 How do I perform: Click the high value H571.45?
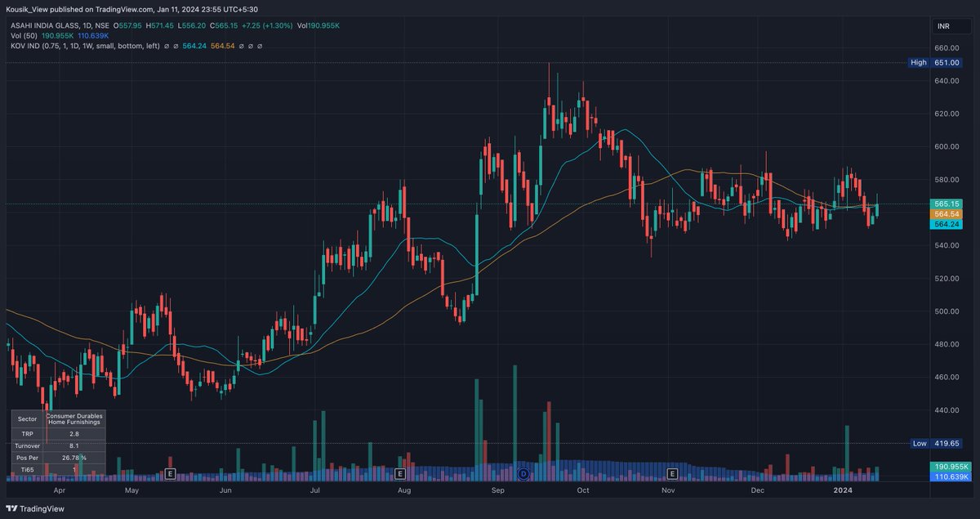[x=160, y=25]
